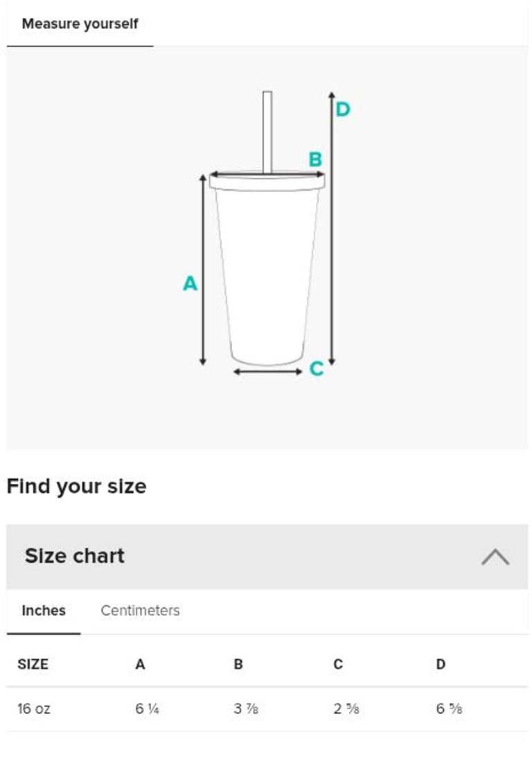Click the 6 ¼ measurement value

pos(147,709)
